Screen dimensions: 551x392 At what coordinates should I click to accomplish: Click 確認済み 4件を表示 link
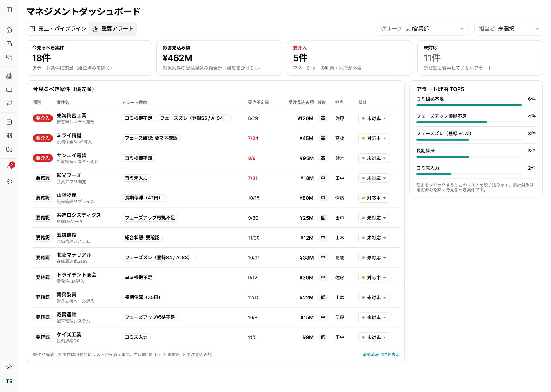point(381,355)
